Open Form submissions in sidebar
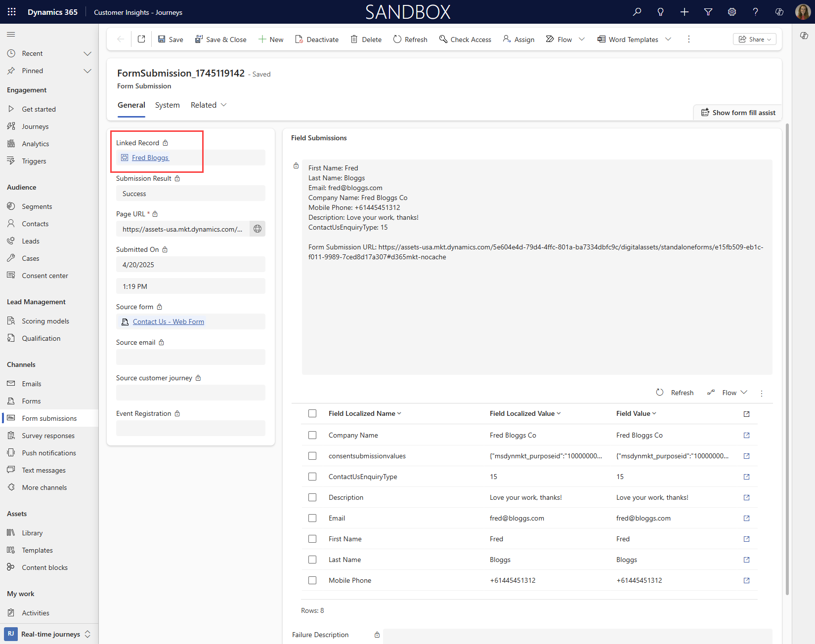The width and height of the screenshot is (815, 644). point(49,418)
